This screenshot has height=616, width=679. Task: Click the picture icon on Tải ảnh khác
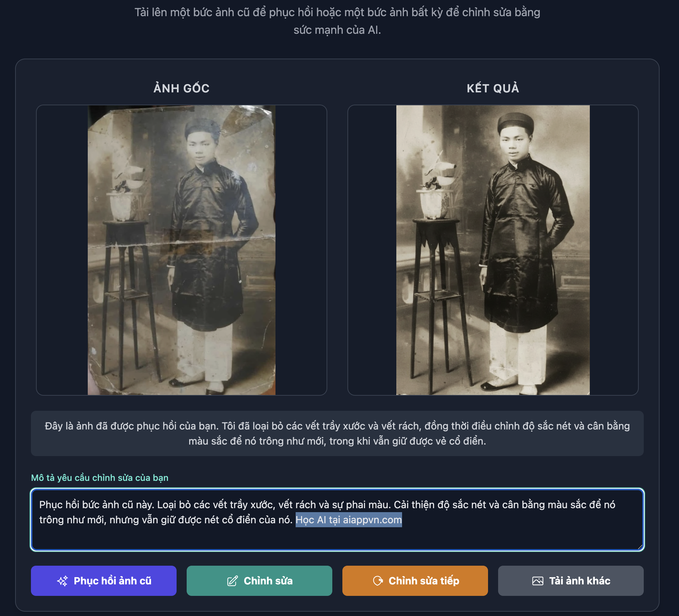click(x=538, y=581)
